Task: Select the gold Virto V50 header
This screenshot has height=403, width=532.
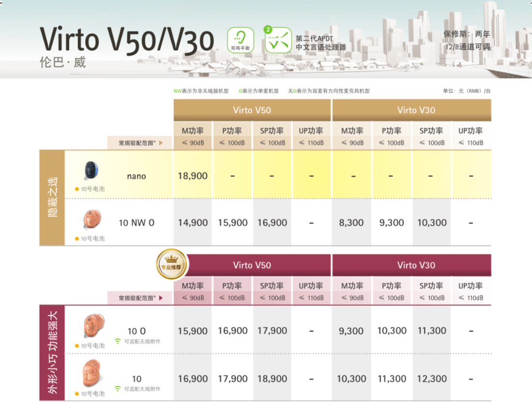Action: (x=252, y=110)
